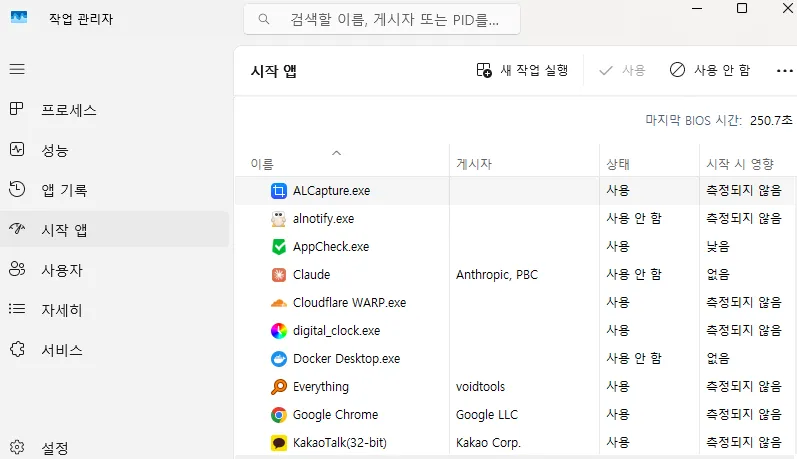Image resolution: width=797 pixels, height=459 pixels.
Task: Select the digital_clock.exe row name
Action: (x=336, y=331)
